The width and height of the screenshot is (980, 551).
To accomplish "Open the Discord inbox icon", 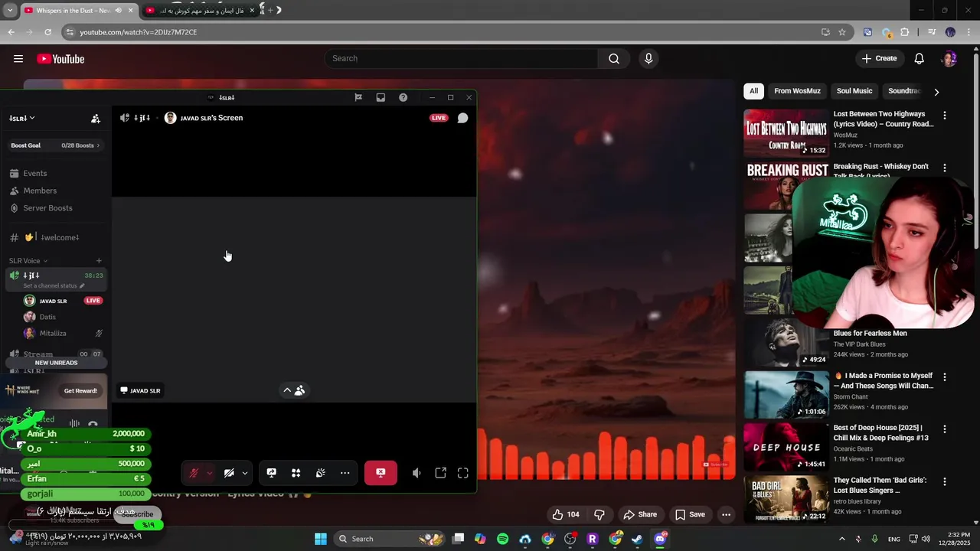I will (381, 97).
